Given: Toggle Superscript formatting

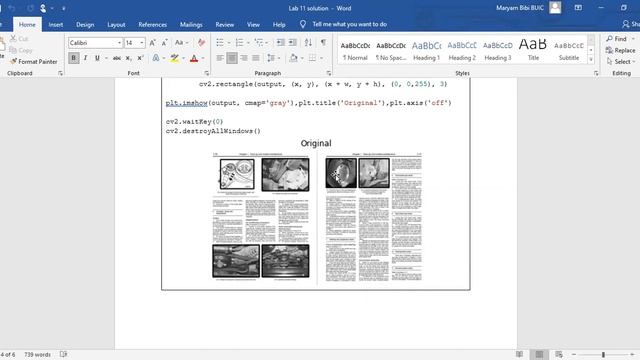Looking at the screenshot, I should click(x=140, y=58).
